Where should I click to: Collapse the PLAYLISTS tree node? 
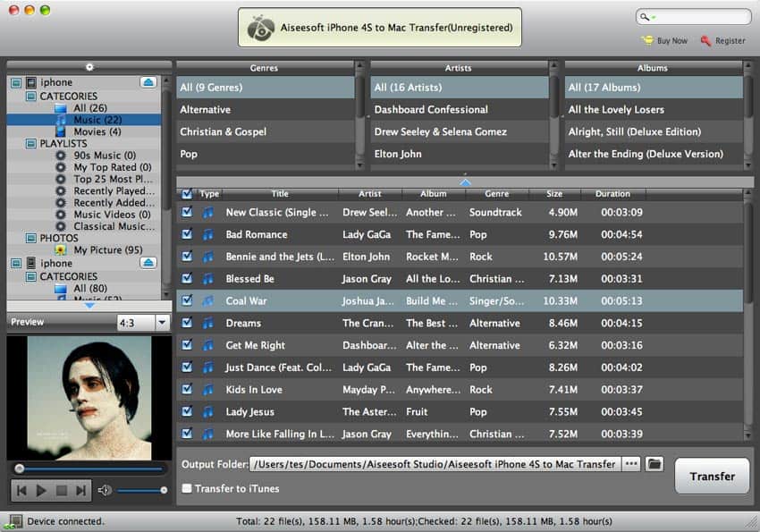coord(30,143)
